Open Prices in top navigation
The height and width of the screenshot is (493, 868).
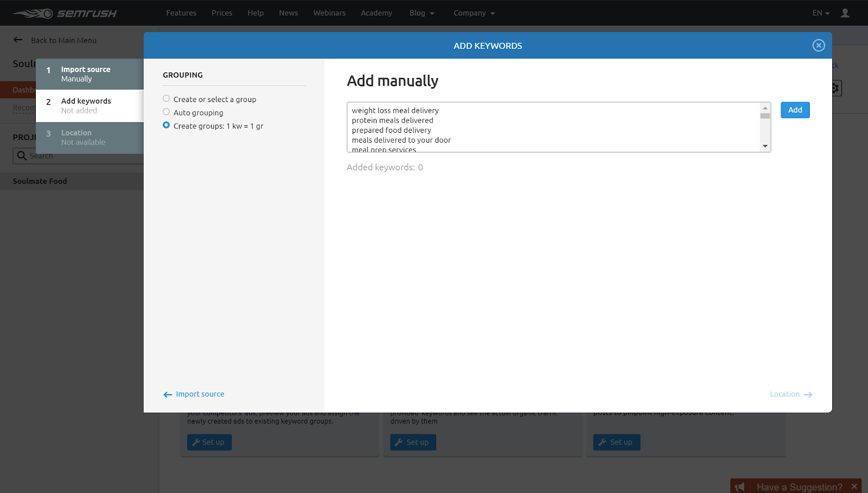coord(222,13)
